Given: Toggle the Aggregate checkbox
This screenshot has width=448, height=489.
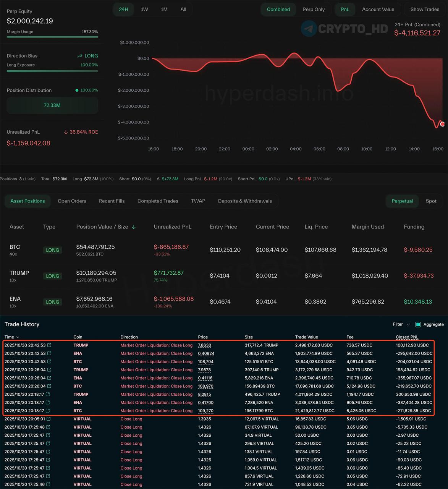Looking at the screenshot, I should (x=418, y=324).
